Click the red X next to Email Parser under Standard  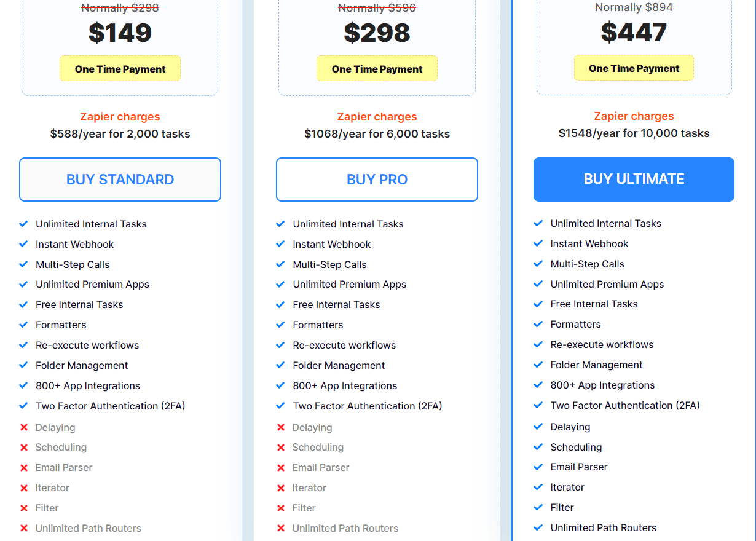[24, 468]
